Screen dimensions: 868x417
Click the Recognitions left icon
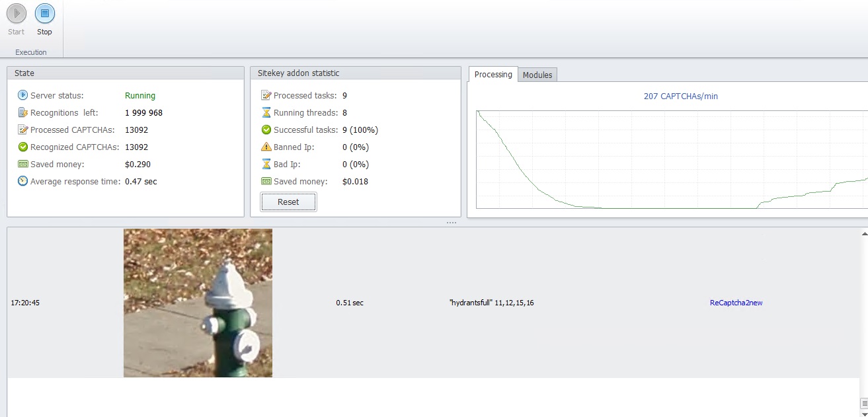coord(22,112)
